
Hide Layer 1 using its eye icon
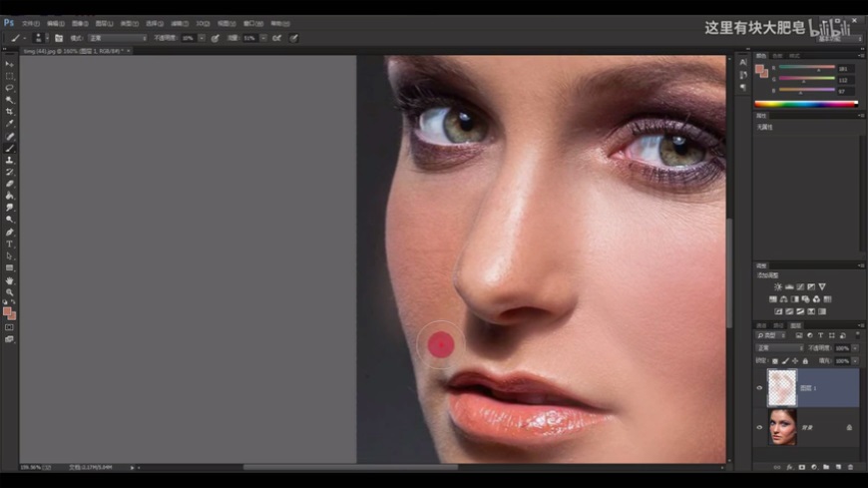tap(760, 388)
